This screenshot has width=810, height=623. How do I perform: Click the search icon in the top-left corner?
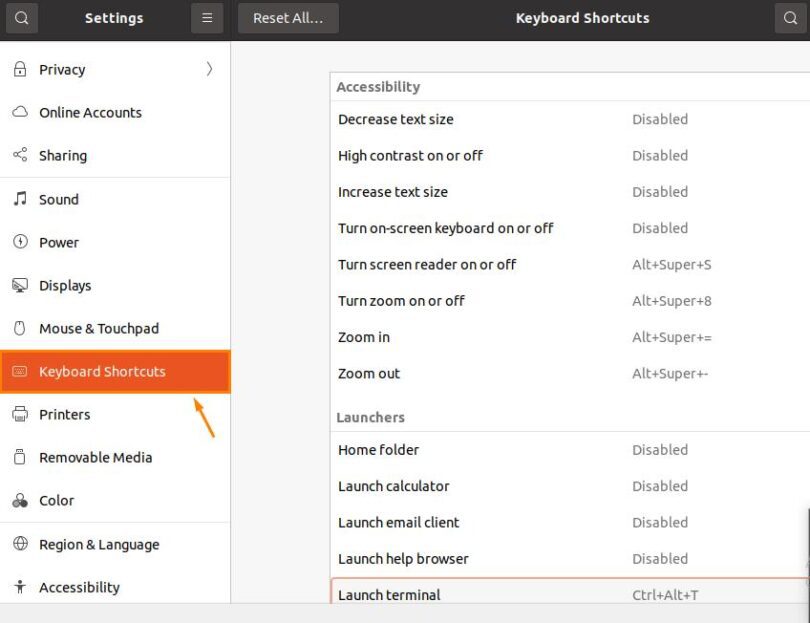(21, 17)
